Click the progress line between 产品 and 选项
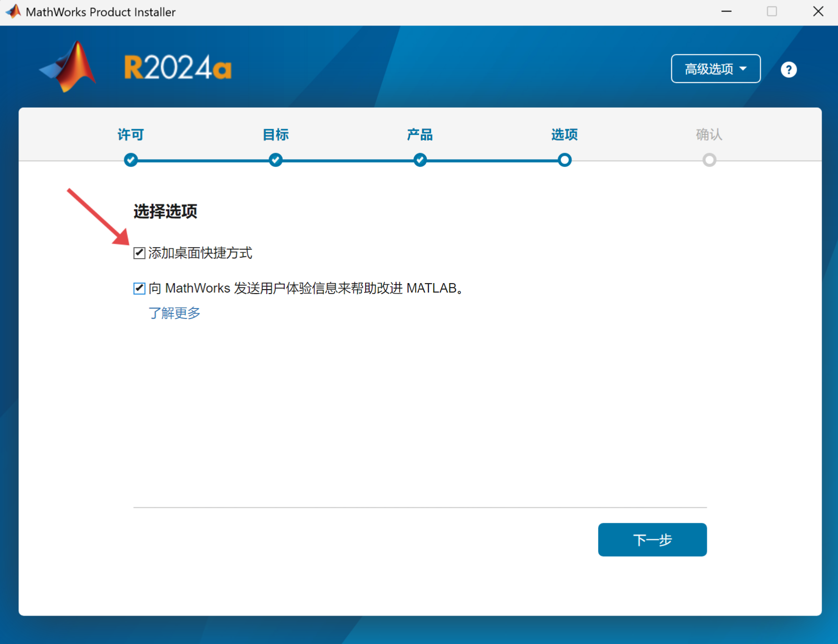This screenshot has width=838, height=644. [x=492, y=160]
